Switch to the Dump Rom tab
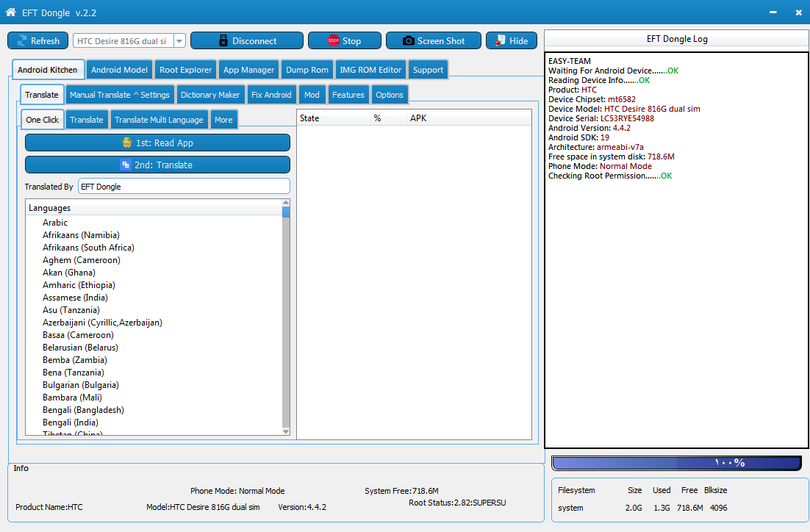 [307, 70]
